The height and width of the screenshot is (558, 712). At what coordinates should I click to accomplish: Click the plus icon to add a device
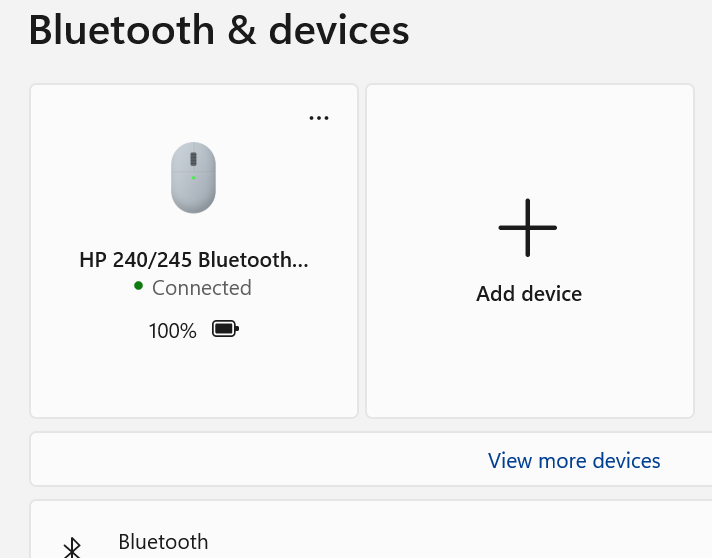(x=528, y=228)
